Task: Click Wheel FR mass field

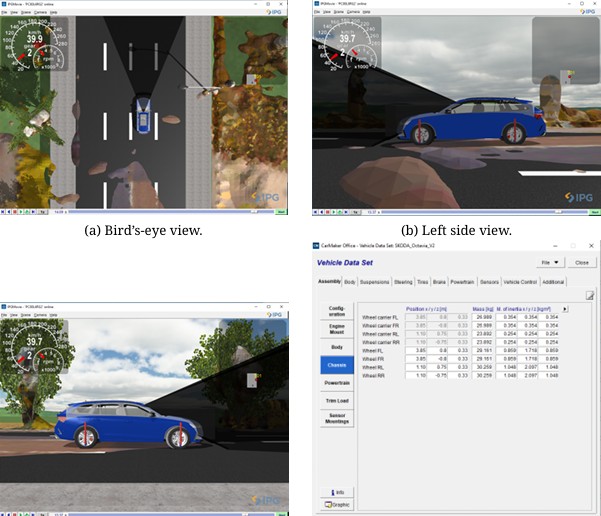Action: tap(483, 359)
